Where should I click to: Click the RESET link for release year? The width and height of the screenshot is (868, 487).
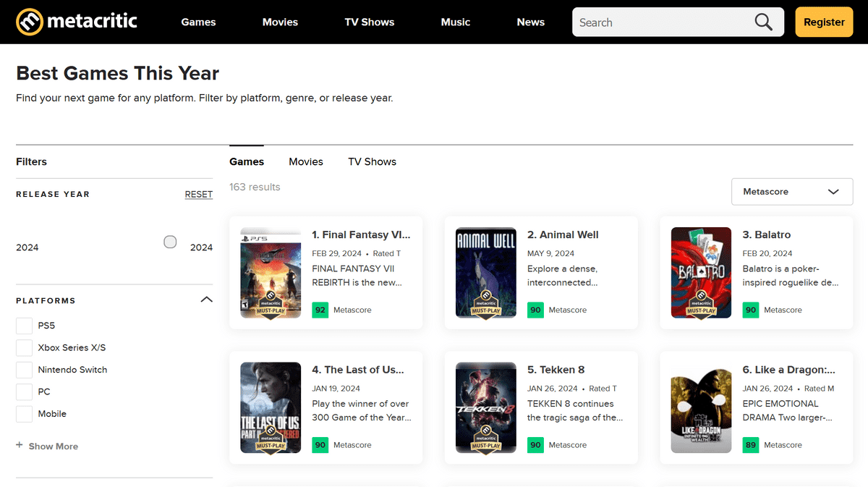click(x=198, y=194)
